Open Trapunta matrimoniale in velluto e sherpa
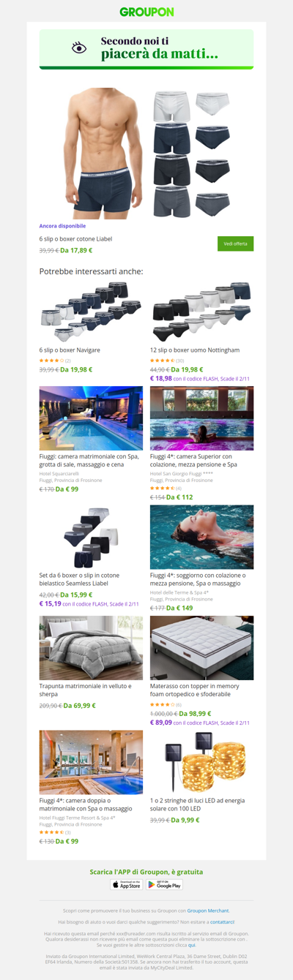The width and height of the screenshot is (293, 980). [86, 691]
